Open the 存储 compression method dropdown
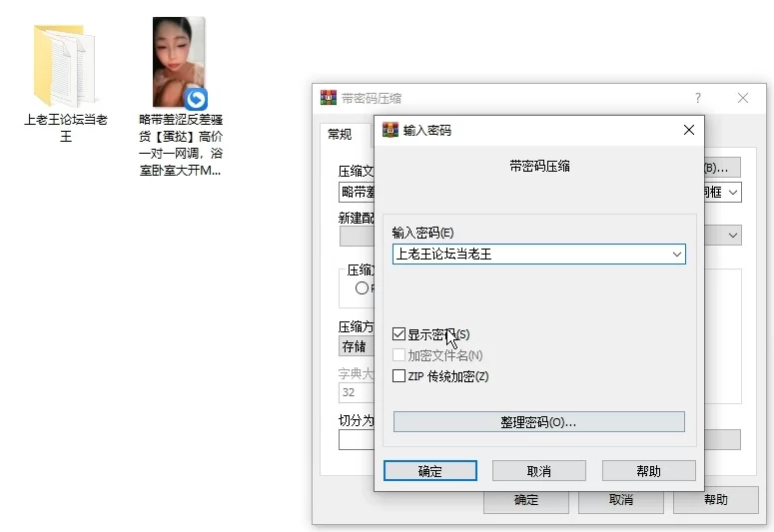Viewport: 774px width, 532px height. point(356,346)
